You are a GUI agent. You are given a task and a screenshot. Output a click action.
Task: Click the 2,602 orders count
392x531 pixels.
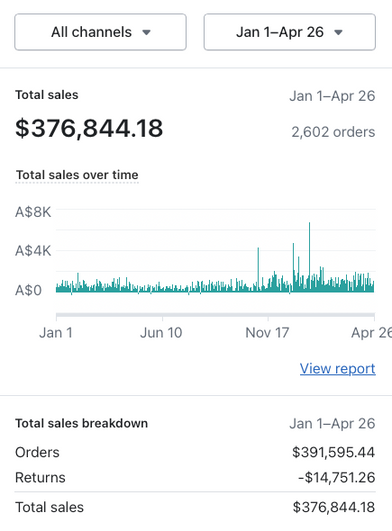click(x=333, y=132)
